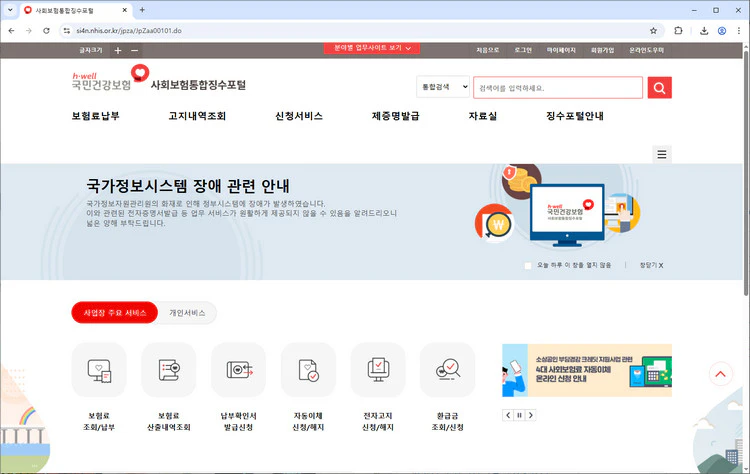Open 신청서비스 main menu
This screenshot has width=750, height=474.
[x=299, y=116]
